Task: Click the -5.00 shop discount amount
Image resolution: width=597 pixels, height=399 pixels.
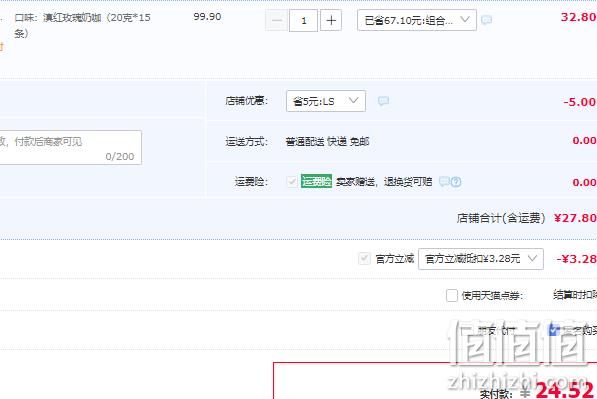Action: click(579, 102)
